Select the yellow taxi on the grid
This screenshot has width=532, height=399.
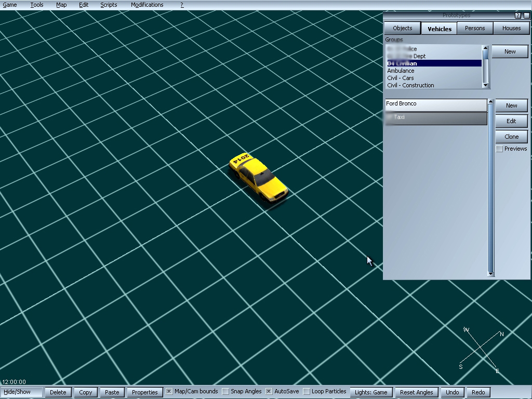coord(259,178)
